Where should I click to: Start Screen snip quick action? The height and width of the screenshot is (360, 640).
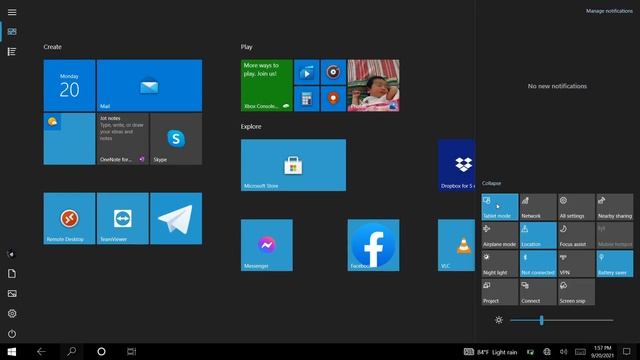point(576,292)
